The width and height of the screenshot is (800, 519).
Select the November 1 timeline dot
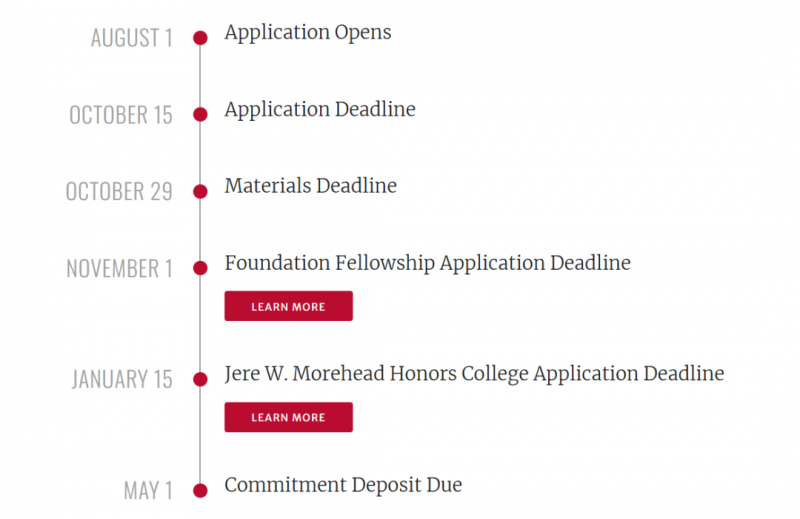200,268
